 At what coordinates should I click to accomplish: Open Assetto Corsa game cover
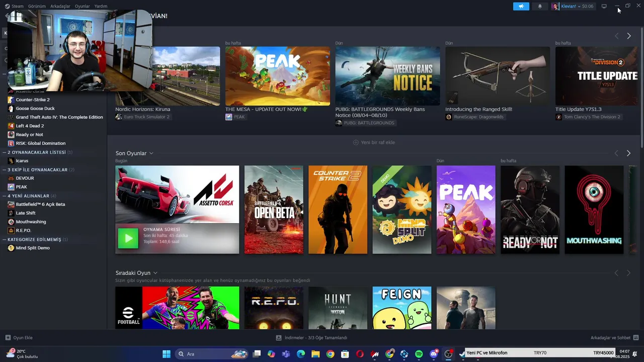[177, 194]
